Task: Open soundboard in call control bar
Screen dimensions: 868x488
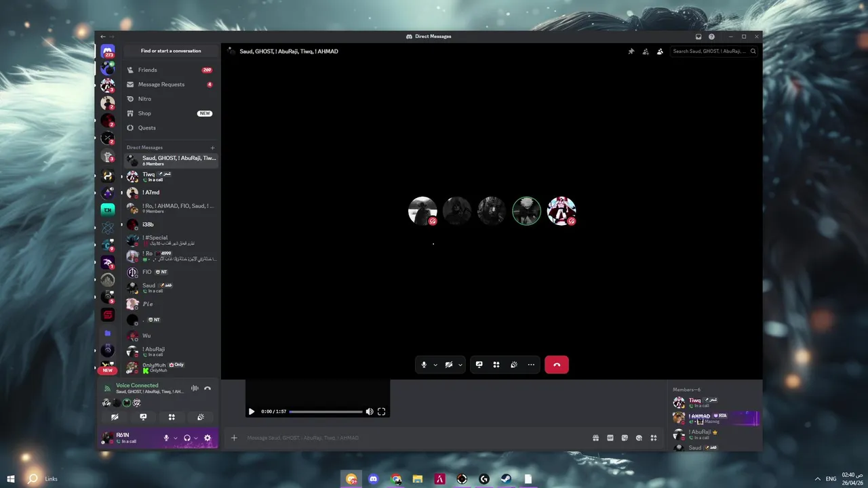Action: [514, 365]
